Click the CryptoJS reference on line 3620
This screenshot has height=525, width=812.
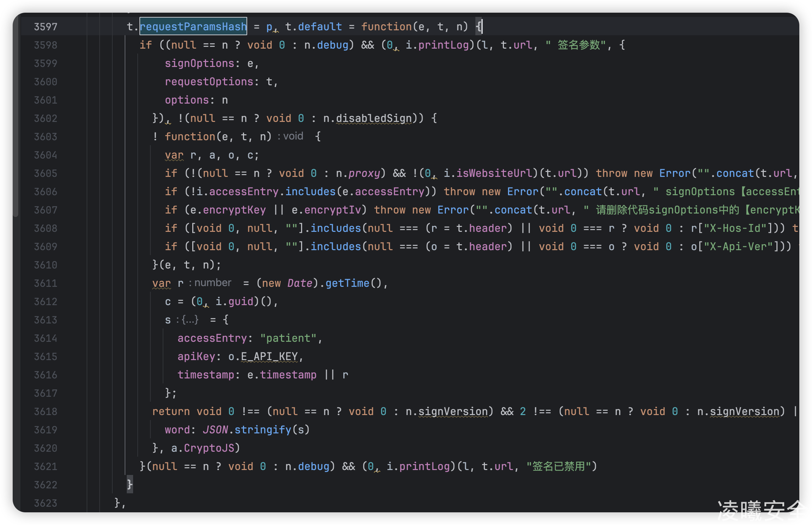pyautogui.click(x=209, y=448)
